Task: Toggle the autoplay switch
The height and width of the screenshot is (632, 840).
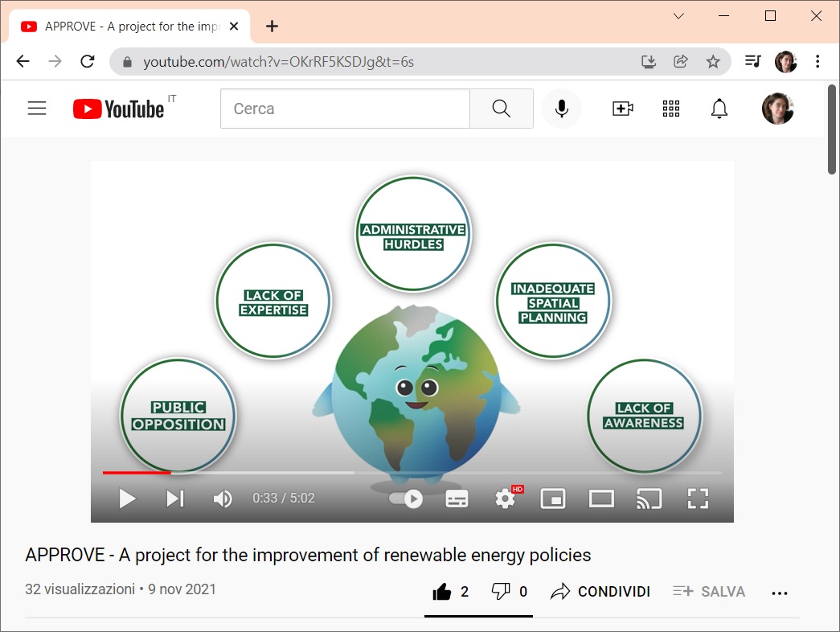Action: 406,499
